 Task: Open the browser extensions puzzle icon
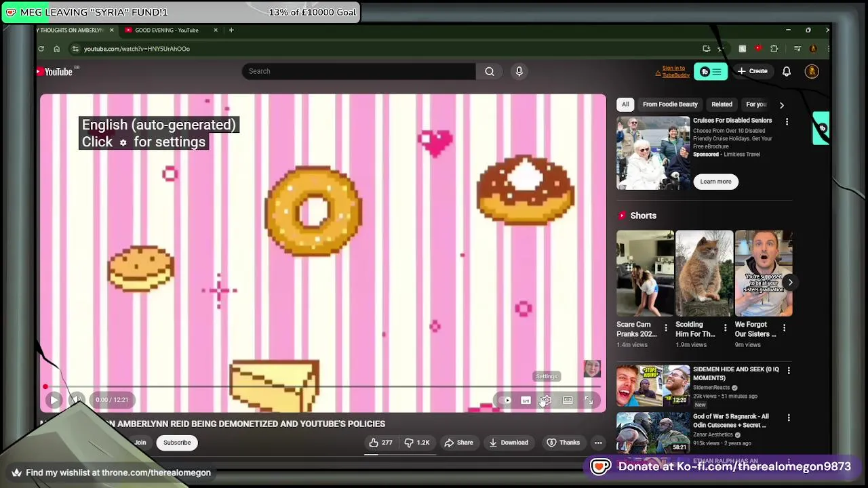pyautogui.click(x=774, y=49)
